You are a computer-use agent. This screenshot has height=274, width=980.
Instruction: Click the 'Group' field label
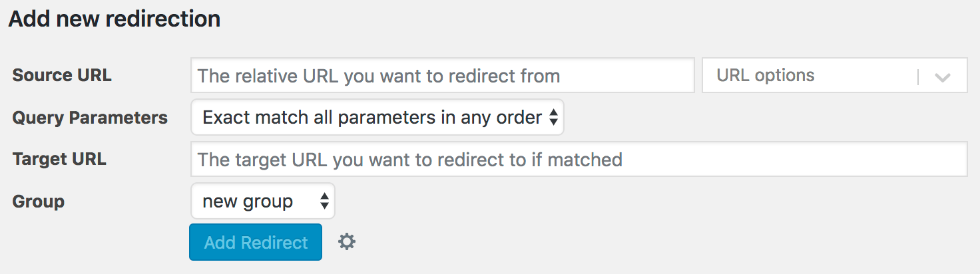(x=39, y=201)
